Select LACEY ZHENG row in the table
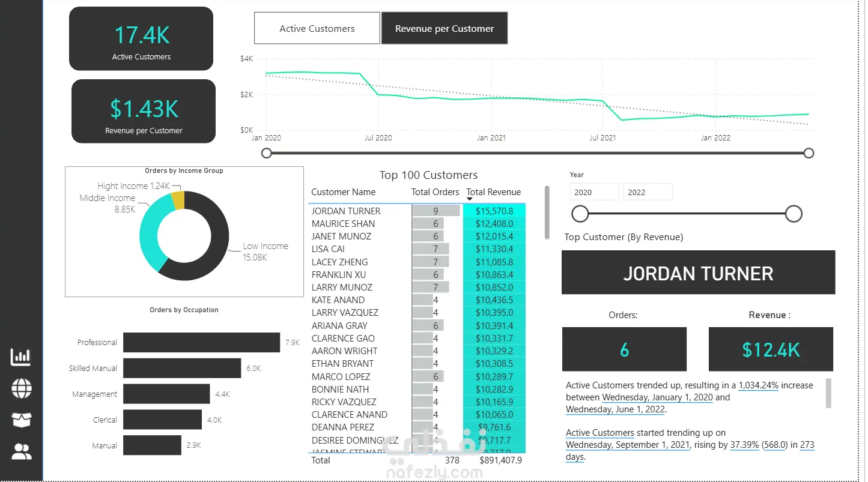The width and height of the screenshot is (868, 482). [x=417, y=262]
